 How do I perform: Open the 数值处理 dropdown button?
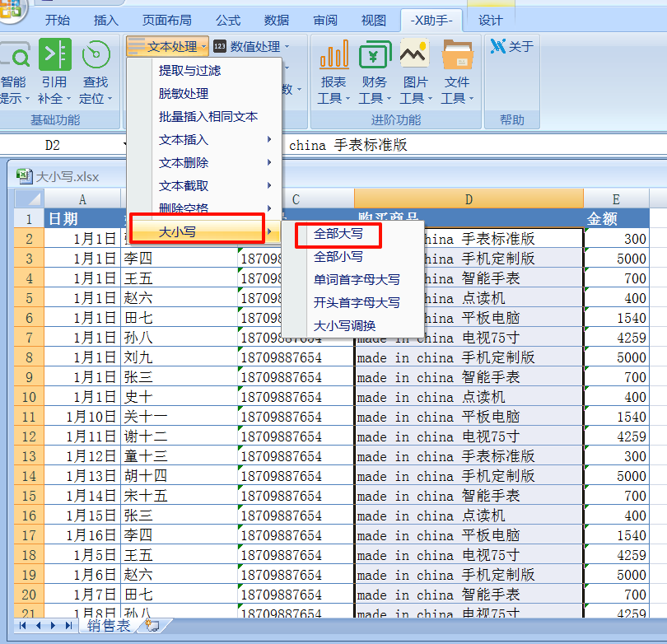click(251, 46)
